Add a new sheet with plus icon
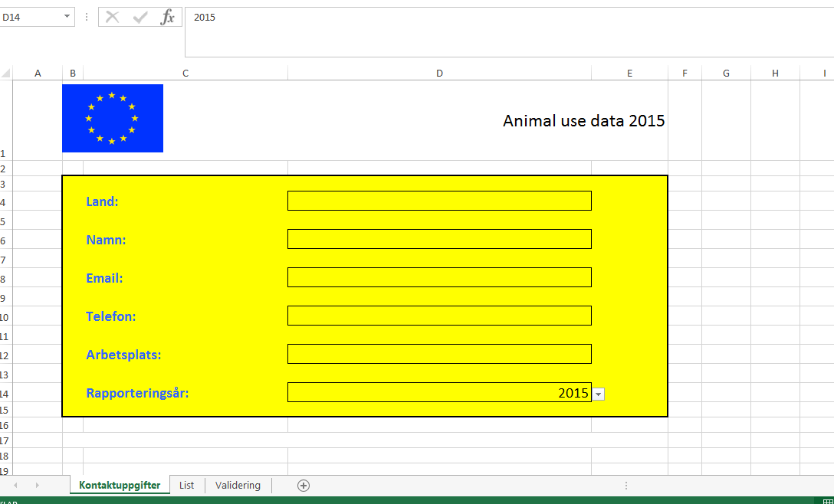Image resolution: width=834 pixels, height=504 pixels. (304, 485)
